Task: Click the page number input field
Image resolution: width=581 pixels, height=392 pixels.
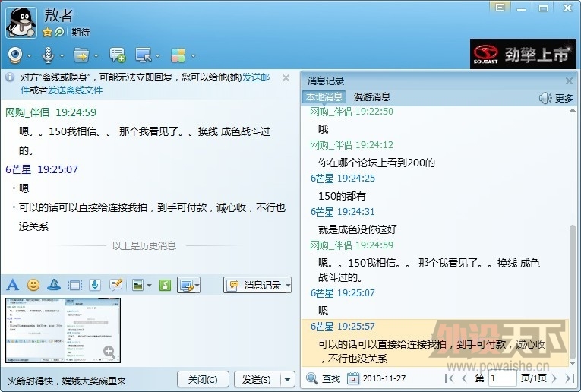Action: (503, 378)
